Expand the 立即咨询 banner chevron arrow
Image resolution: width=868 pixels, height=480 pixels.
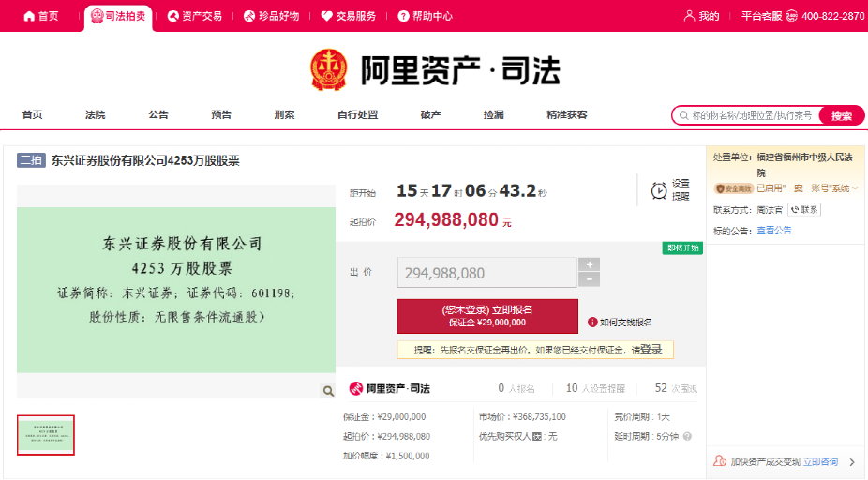[851, 462]
